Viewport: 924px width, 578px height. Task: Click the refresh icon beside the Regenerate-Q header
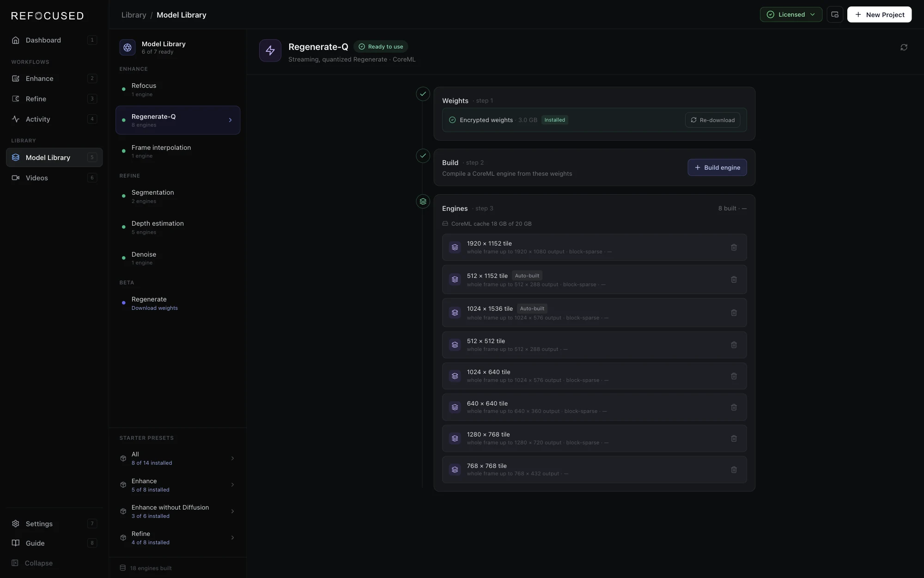(904, 47)
